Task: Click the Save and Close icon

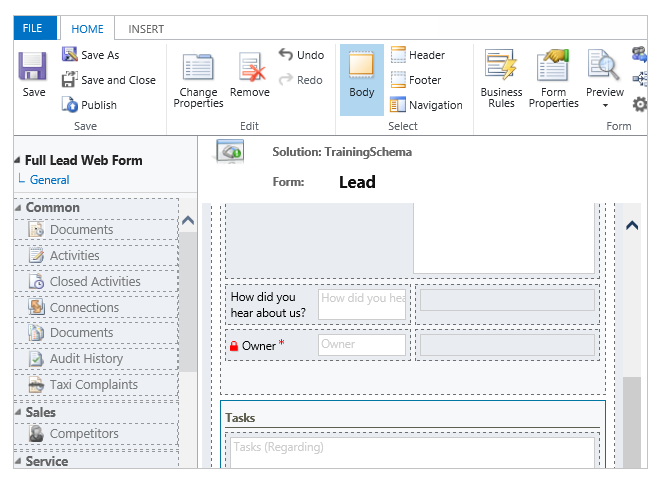Action: pos(70,79)
